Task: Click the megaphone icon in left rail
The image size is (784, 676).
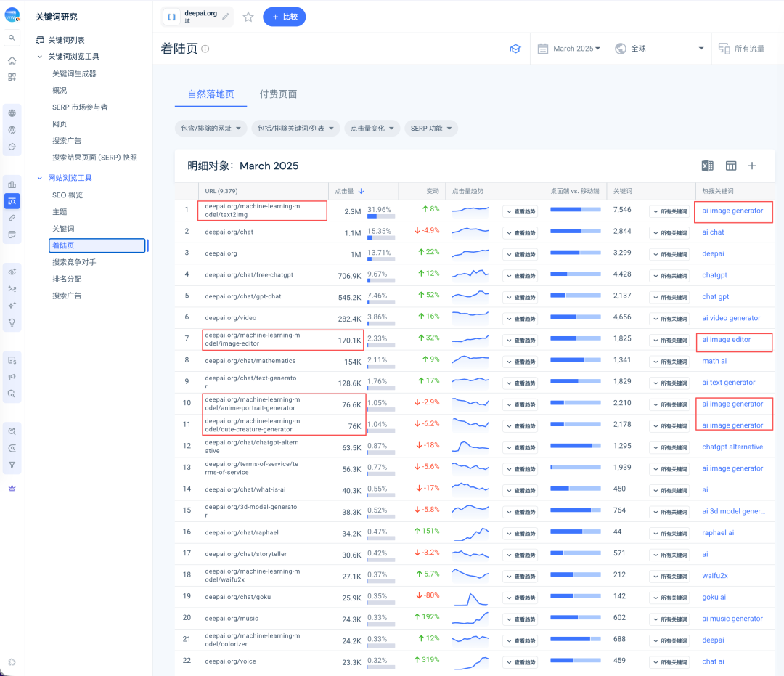Action: [x=12, y=377]
